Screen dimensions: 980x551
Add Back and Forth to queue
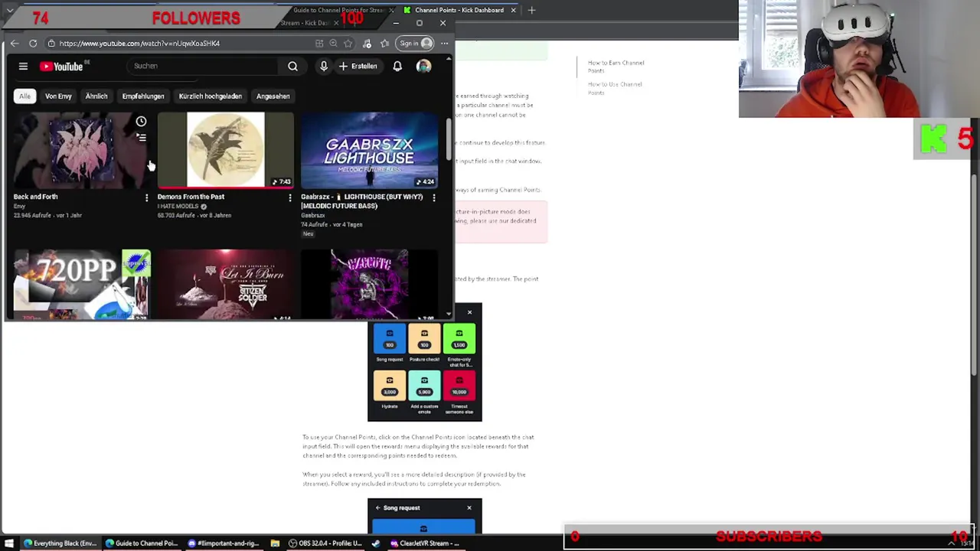(141, 138)
